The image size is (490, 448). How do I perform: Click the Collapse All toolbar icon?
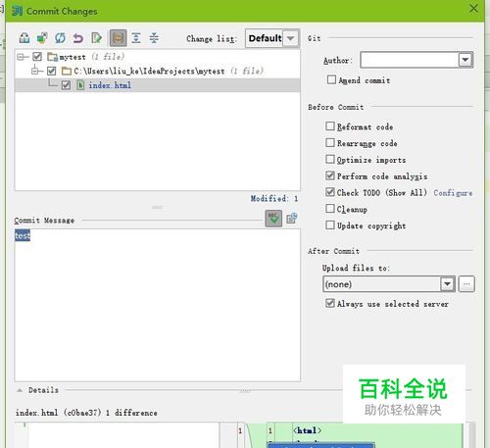(154, 38)
